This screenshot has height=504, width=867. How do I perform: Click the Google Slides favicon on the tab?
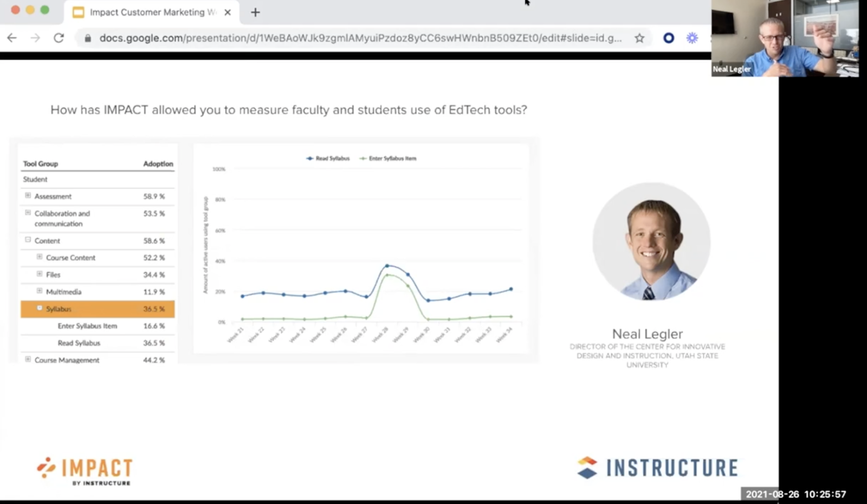[79, 12]
